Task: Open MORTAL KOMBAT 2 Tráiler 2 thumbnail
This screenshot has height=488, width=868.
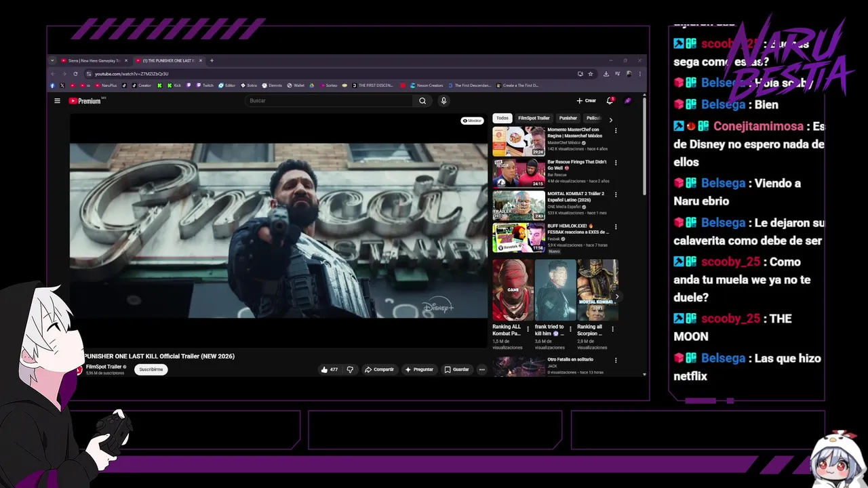Action: pyautogui.click(x=519, y=205)
